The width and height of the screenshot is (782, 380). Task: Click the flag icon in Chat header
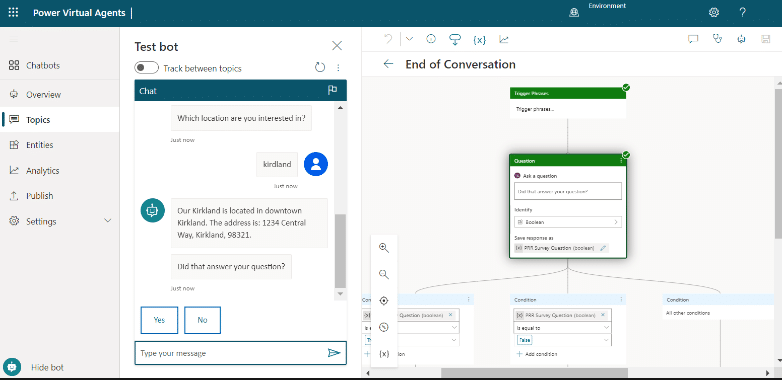332,90
